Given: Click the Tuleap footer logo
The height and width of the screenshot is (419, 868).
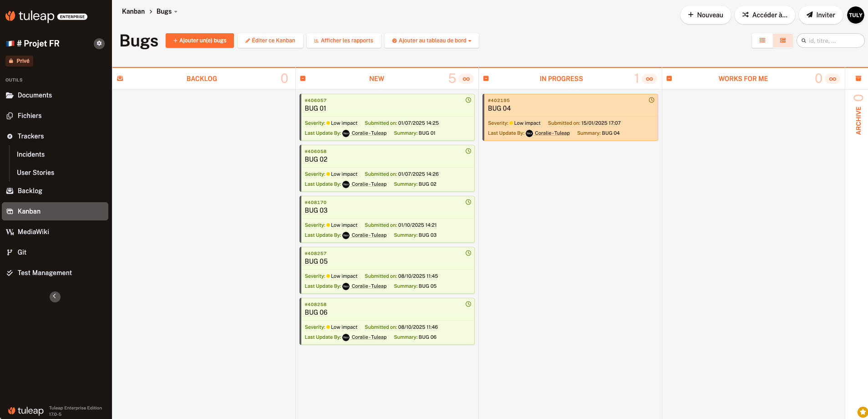Looking at the screenshot, I should pyautogui.click(x=26, y=411).
